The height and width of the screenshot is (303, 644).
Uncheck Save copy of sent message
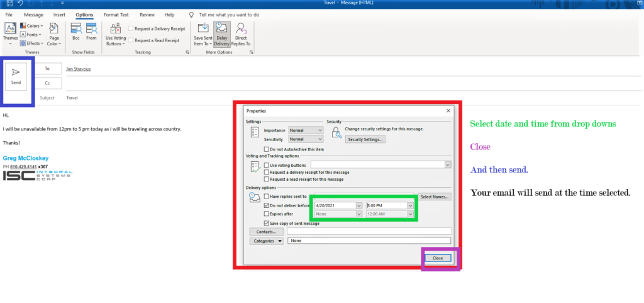pyautogui.click(x=267, y=223)
